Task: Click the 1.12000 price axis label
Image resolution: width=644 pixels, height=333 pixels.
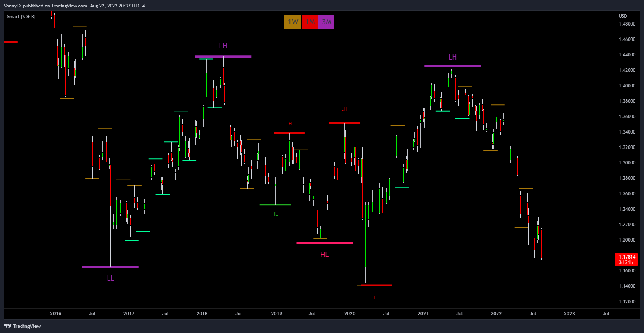Action: click(x=627, y=302)
